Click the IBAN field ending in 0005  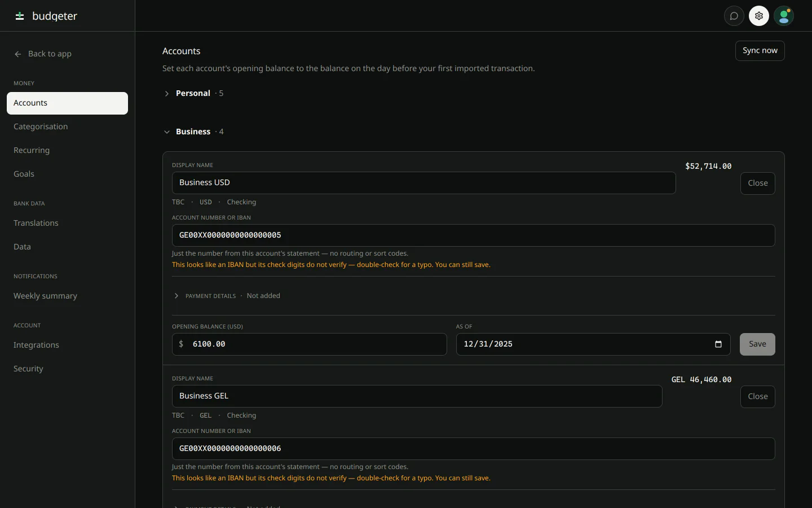coord(474,235)
